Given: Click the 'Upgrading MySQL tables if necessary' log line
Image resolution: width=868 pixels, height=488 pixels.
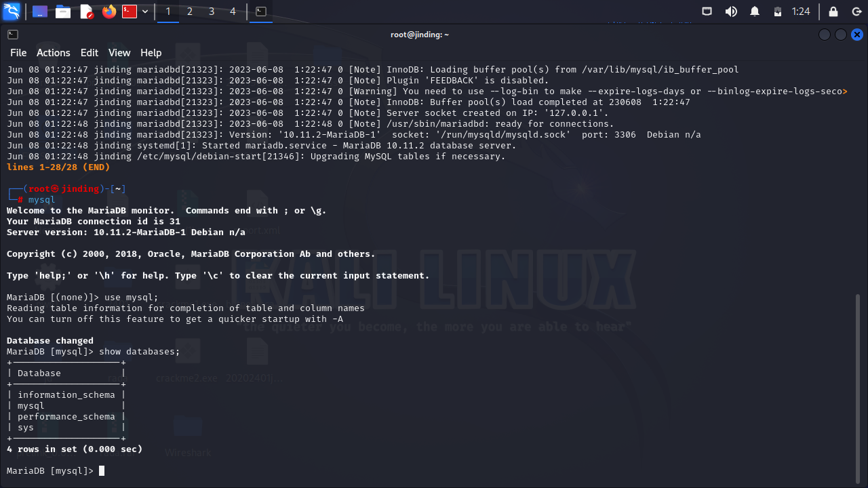Looking at the screenshot, I should pos(256,156).
